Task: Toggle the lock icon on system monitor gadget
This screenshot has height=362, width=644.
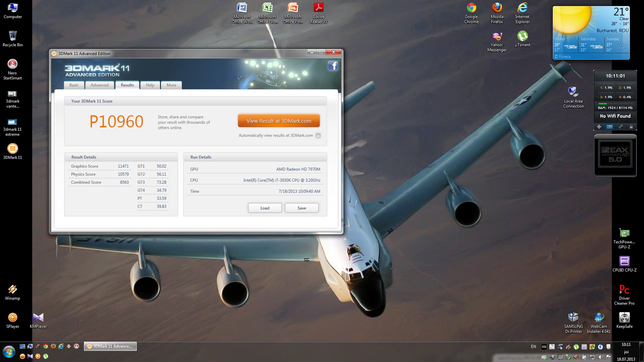Action: (631, 127)
